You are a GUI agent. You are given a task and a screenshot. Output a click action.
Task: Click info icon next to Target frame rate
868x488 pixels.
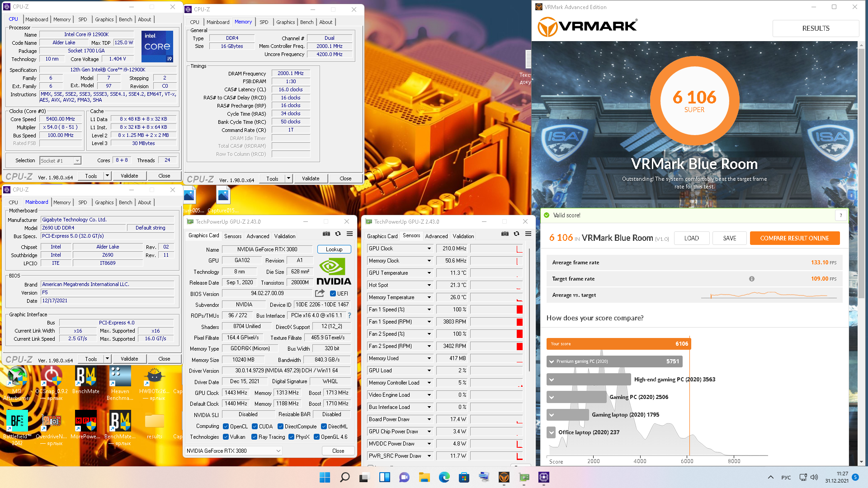752,279
